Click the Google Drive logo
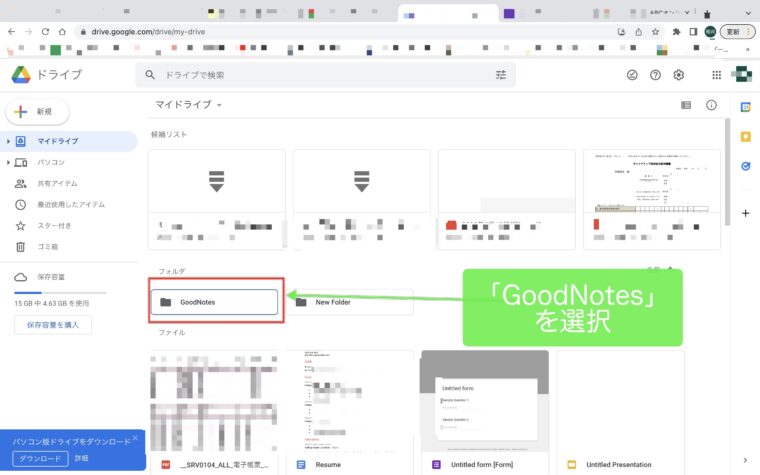The image size is (760, 475). tap(21, 75)
